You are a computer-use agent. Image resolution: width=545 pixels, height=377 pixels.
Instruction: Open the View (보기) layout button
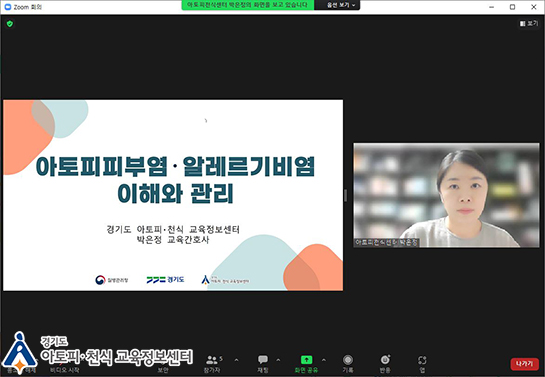pyautogui.click(x=529, y=23)
